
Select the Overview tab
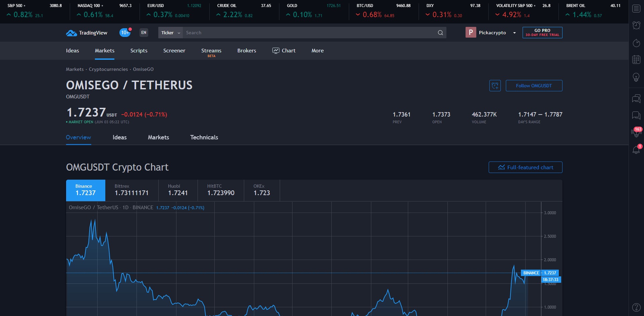[78, 137]
